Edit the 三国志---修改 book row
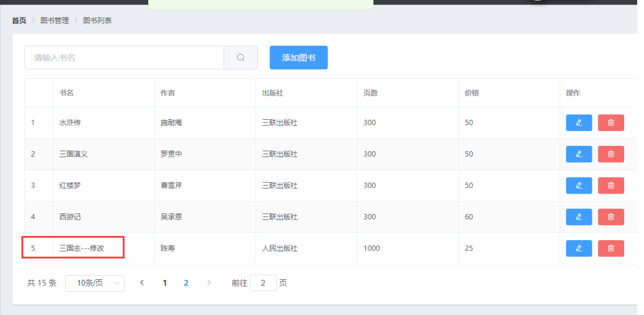This screenshot has width=644, height=315. [579, 249]
